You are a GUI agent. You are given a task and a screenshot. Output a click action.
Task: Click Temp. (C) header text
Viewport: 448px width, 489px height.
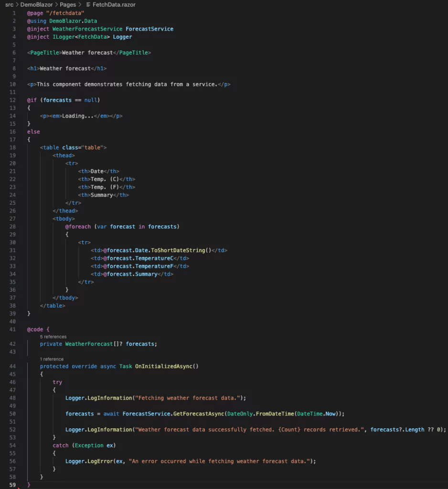pos(105,180)
